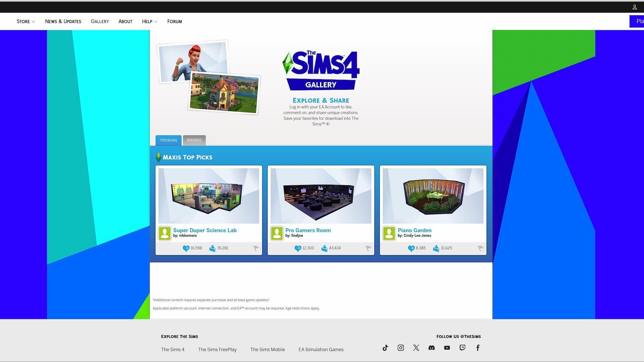644x362 pixels.
Task: Click the 76,281 download count
Action: point(222,248)
